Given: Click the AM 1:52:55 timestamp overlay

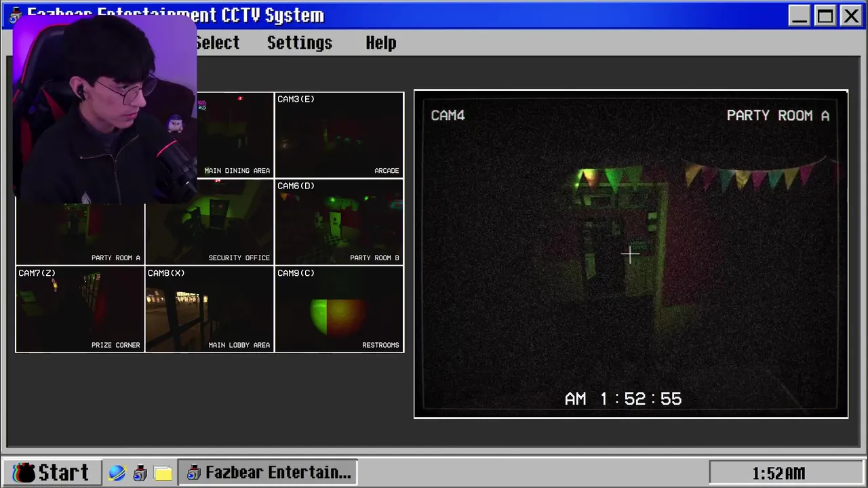Looking at the screenshot, I should tap(623, 399).
